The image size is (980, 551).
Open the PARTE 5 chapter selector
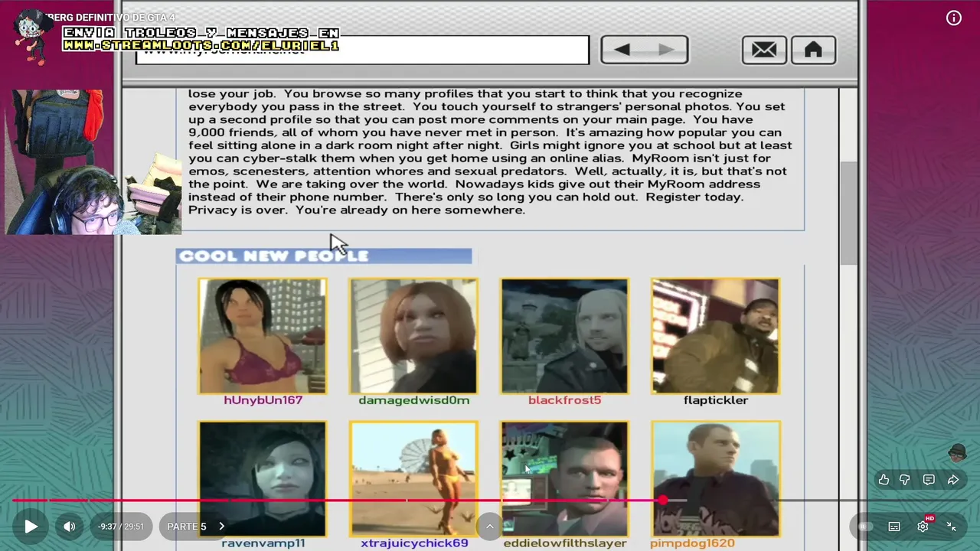click(x=196, y=527)
